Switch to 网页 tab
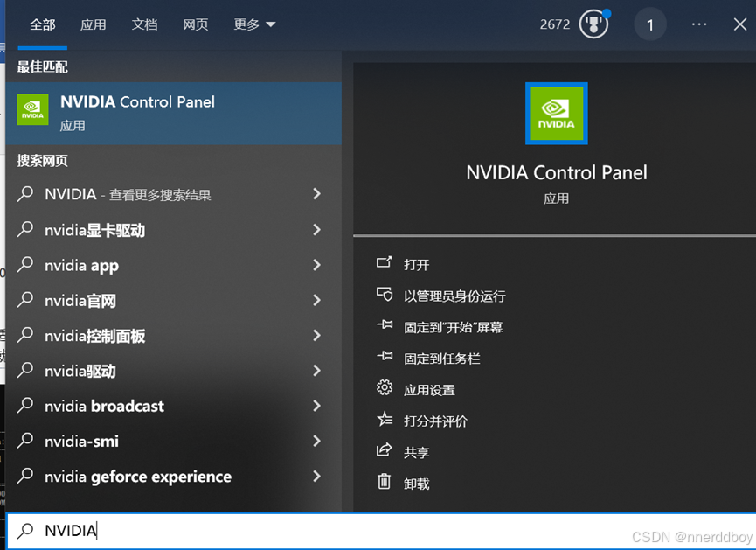Image resolution: width=756 pixels, height=550 pixels. point(195,24)
